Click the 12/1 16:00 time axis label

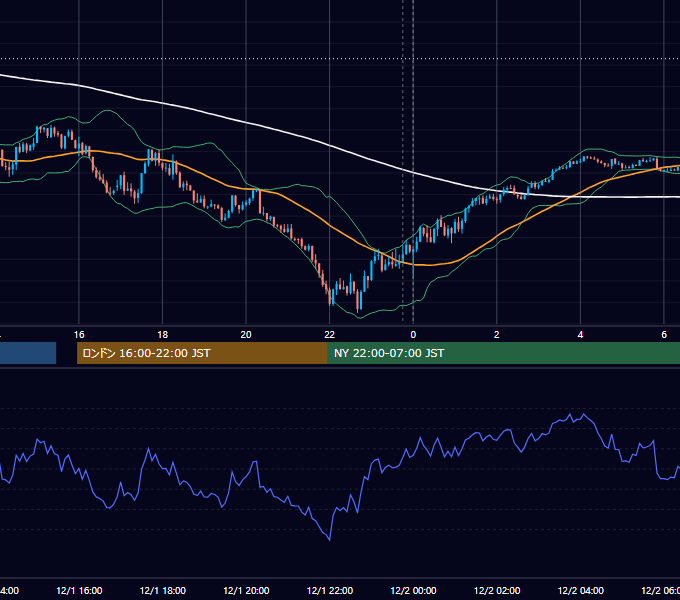point(79,590)
